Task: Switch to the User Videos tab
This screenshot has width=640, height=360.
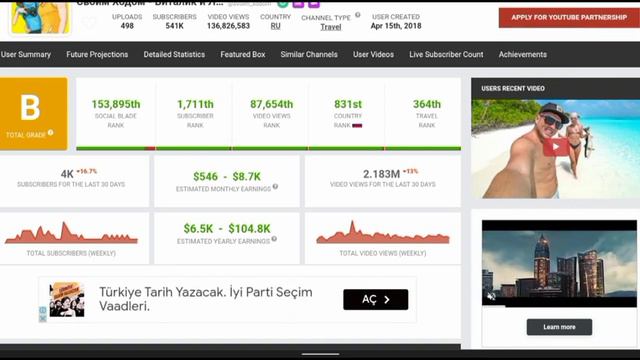Action: click(x=373, y=54)
